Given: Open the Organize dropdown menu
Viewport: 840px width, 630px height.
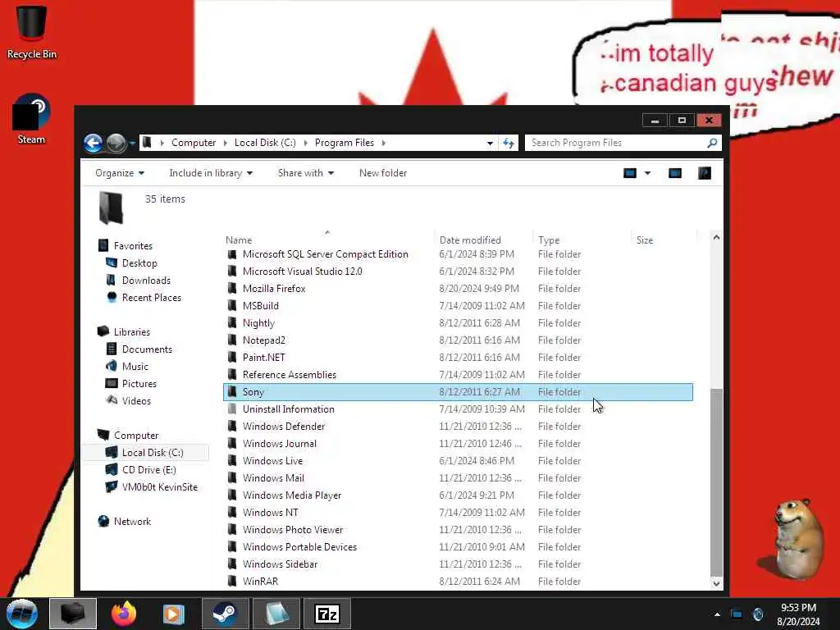Looking at the screenshot, I should point(120,173).
